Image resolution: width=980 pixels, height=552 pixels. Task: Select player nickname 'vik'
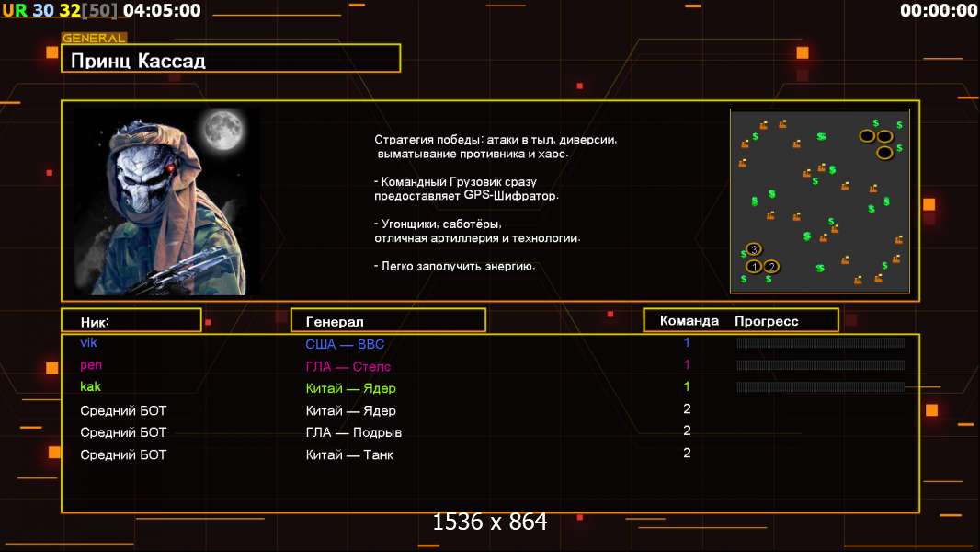[x=89, y=342]
